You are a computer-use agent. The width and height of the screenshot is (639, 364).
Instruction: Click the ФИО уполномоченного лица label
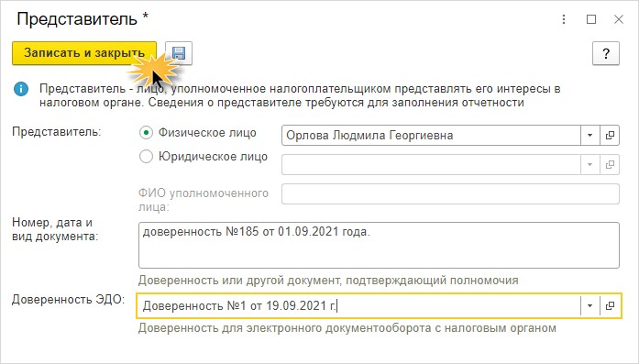pyautogui.click(x=204, y=200)
